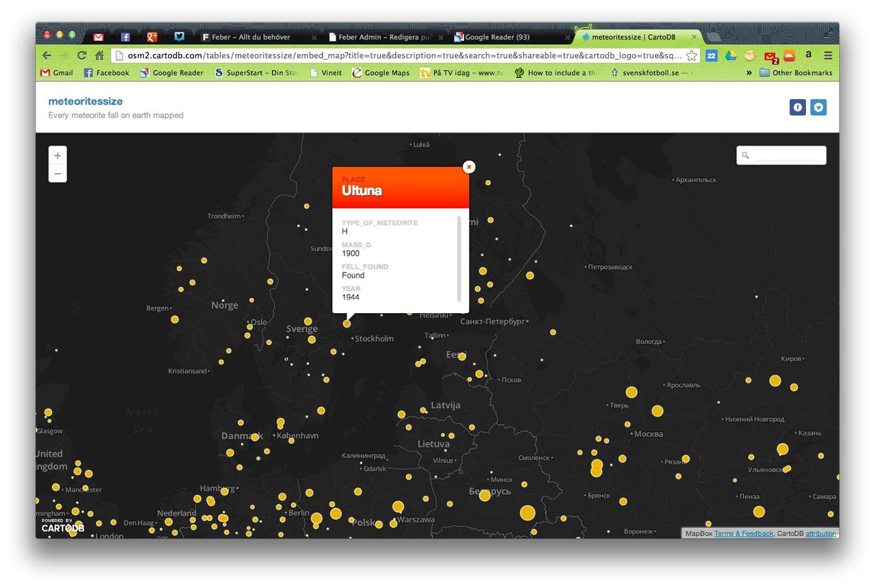This screenshot has height=588, width=875.
Task: Click the Found value in popup
Action: tap(353, 275)
